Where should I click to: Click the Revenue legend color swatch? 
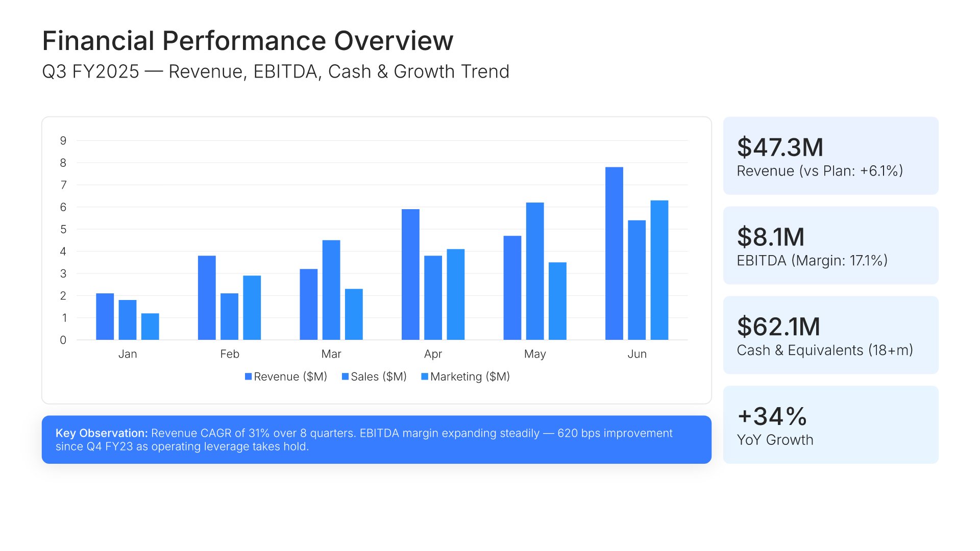(248, 377)
